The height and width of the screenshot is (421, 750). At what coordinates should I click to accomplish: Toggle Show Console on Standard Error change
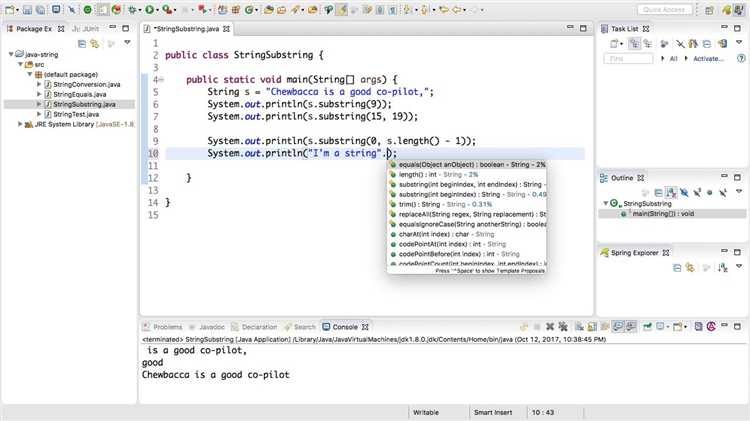click(631, 327)
